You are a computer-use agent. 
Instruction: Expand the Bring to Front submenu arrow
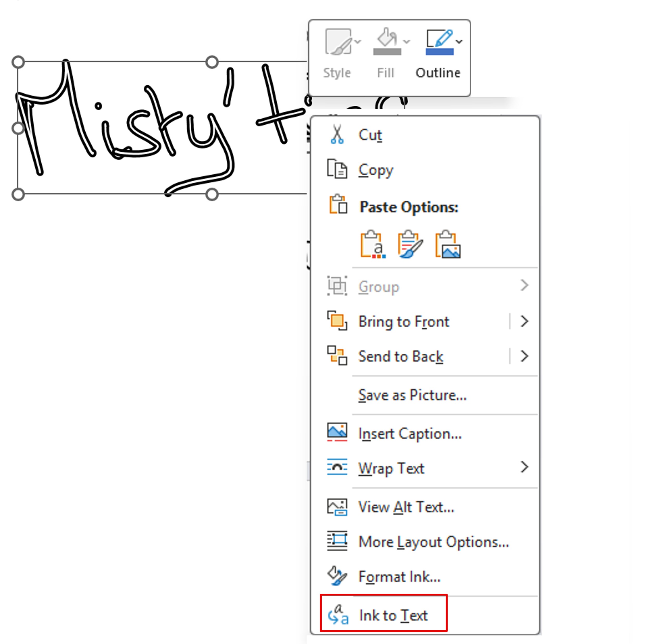pos(524,322)
